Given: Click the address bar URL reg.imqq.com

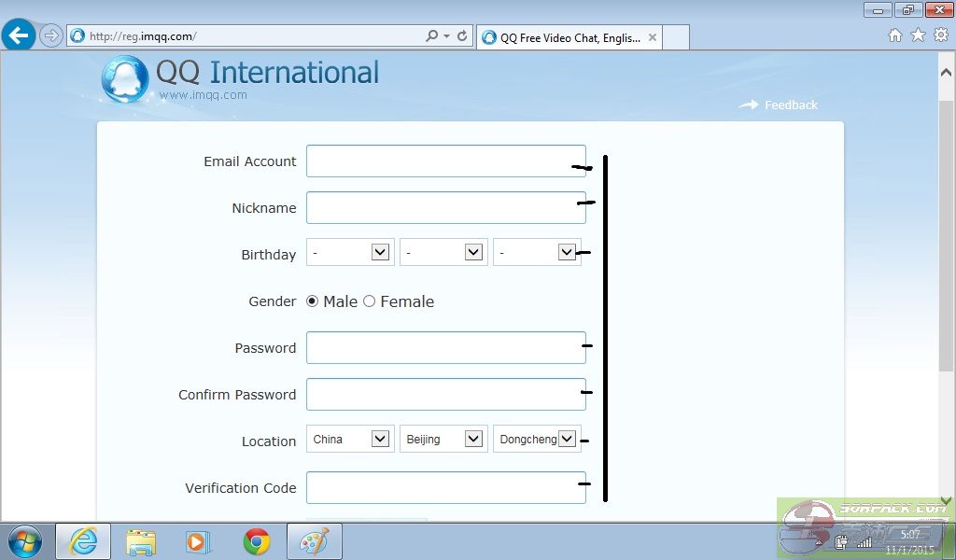Looking at the screenshot, I should pyautogui.click(x=143, y=36).
